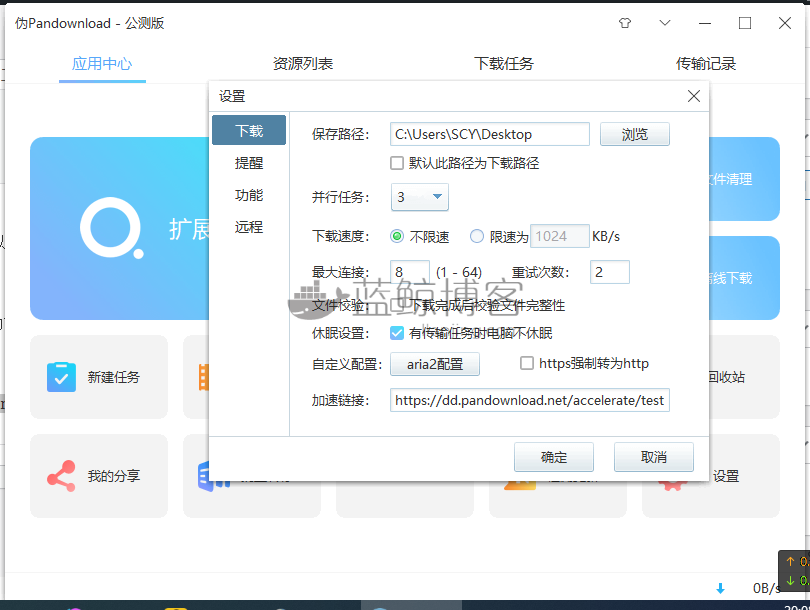Select 功能 in the settings sidebar
The height and width of the screenshot is (610, 810).
(x=249, y=195)
